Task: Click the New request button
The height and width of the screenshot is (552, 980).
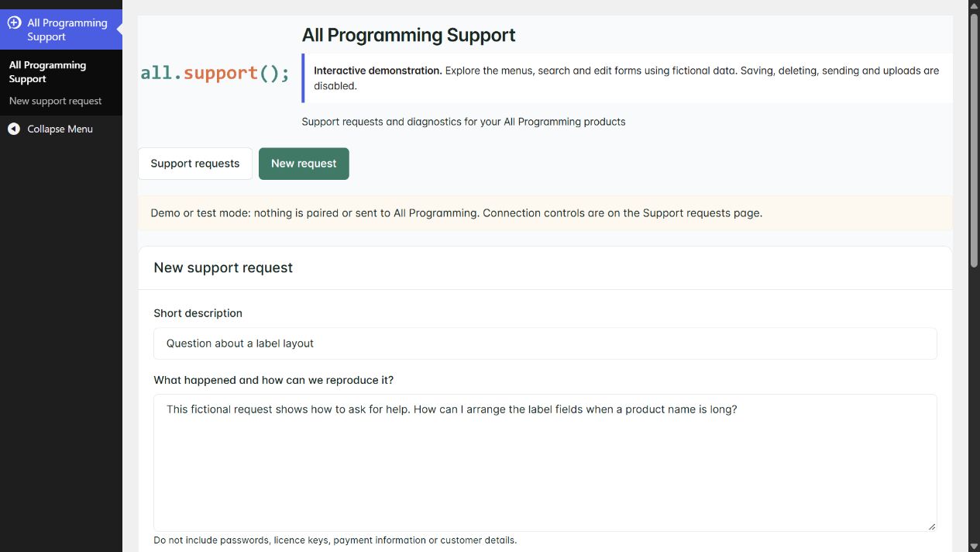Action: click(x=304, y=164)
